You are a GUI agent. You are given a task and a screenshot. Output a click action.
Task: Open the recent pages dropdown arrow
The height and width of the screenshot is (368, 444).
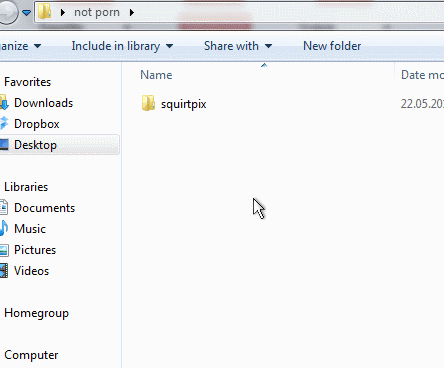tap(26, 13)
